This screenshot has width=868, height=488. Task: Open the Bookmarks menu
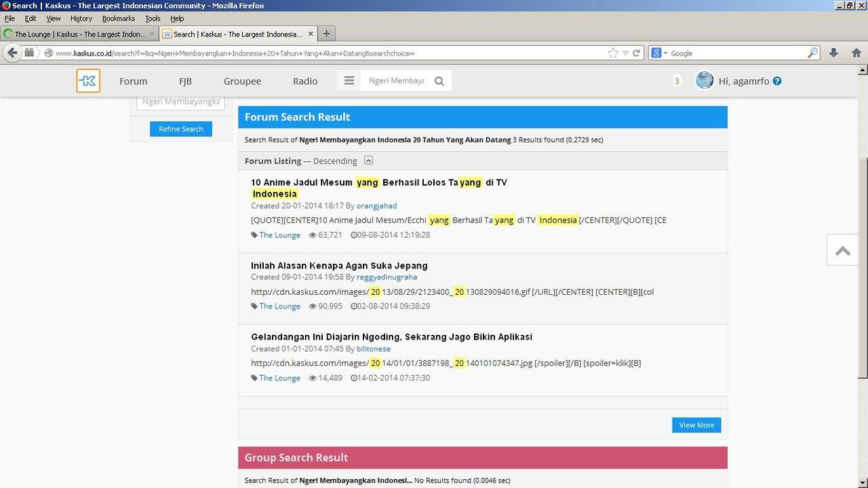pos(119,18)
